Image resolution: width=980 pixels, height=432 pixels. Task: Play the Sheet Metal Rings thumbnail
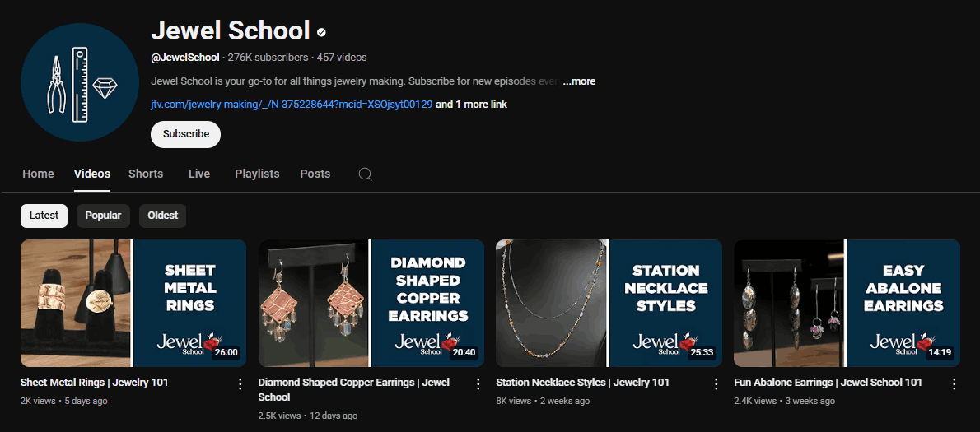coord(133,303)
